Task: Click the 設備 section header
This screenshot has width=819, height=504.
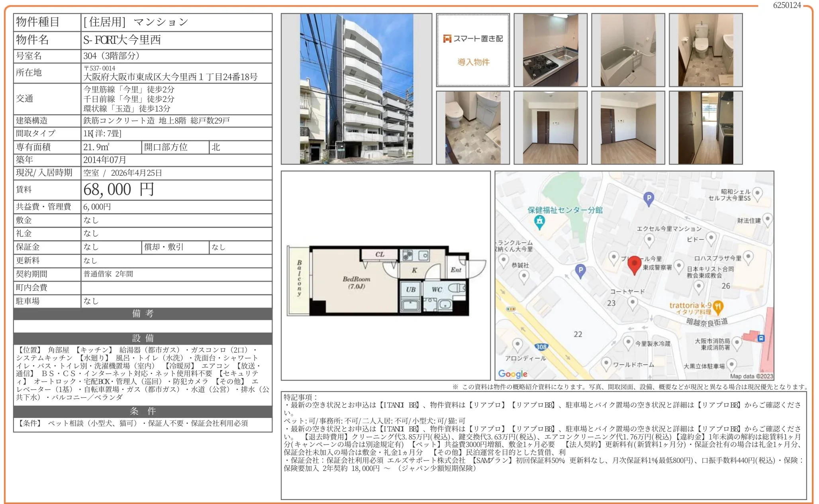Action: 143,338
